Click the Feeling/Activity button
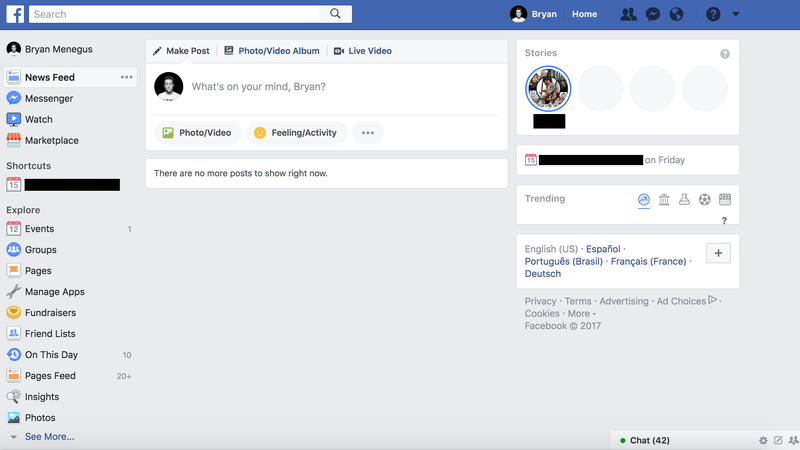The image size is (800, 450). pyautogui.click(x=296, y=133)
